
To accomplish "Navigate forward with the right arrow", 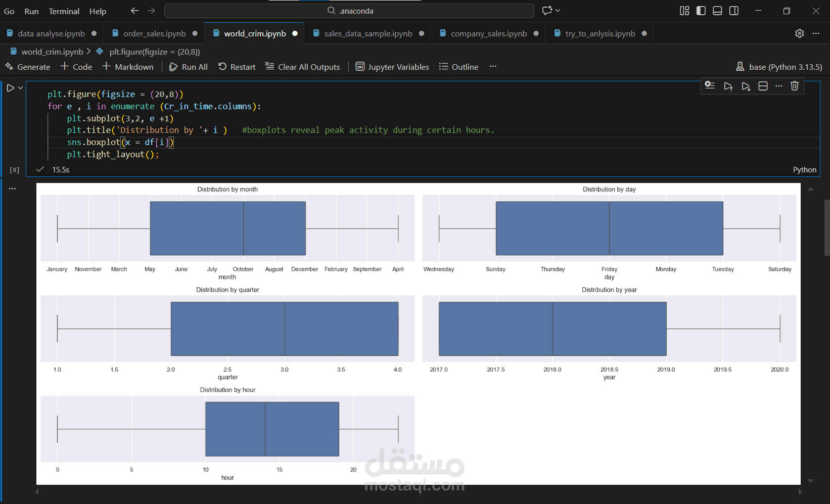I will click(151, 11).
